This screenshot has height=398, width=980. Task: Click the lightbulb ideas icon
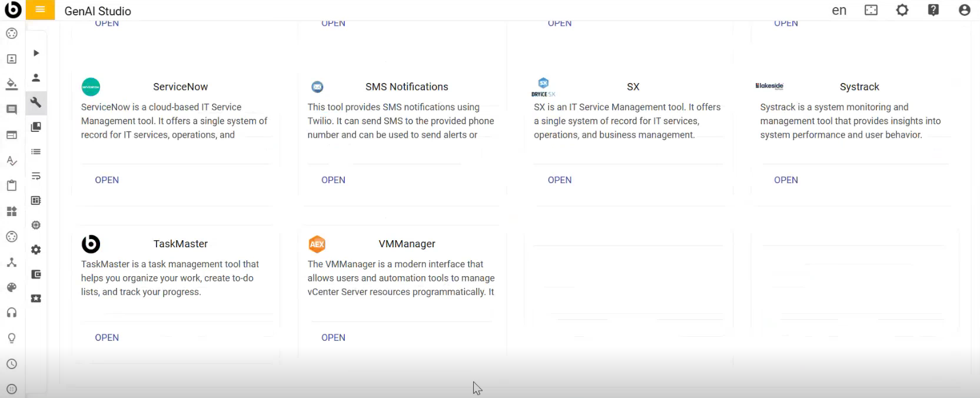point(11,338)
